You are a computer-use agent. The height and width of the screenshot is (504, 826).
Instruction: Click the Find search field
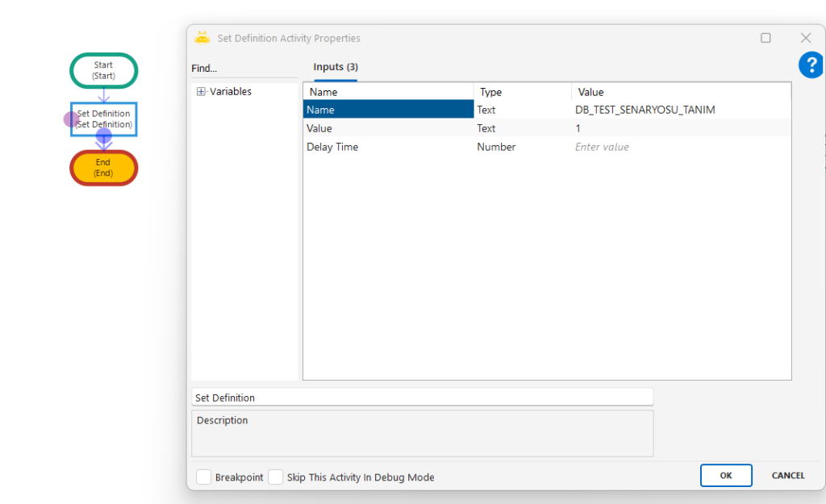coord(244,69)
